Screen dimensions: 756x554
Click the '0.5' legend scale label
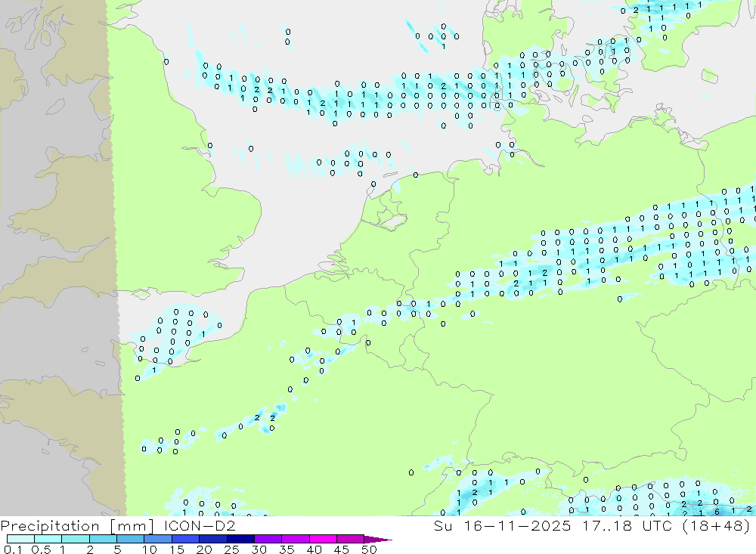41,549
